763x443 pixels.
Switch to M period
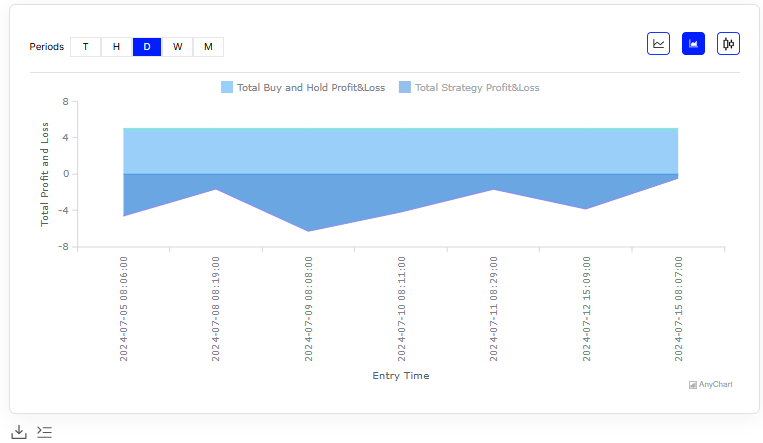pos(208,47)
